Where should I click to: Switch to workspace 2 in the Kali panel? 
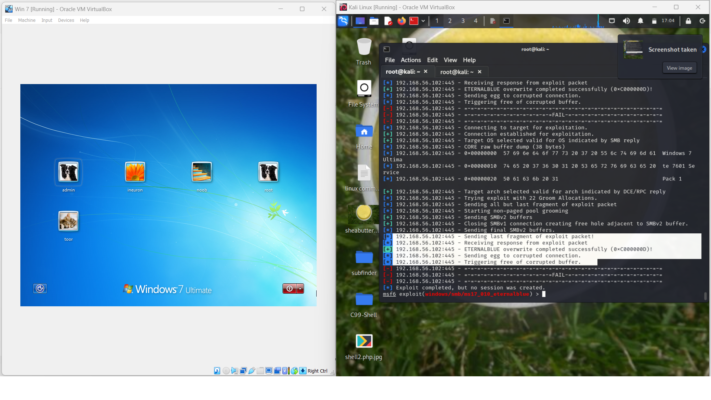450,21
